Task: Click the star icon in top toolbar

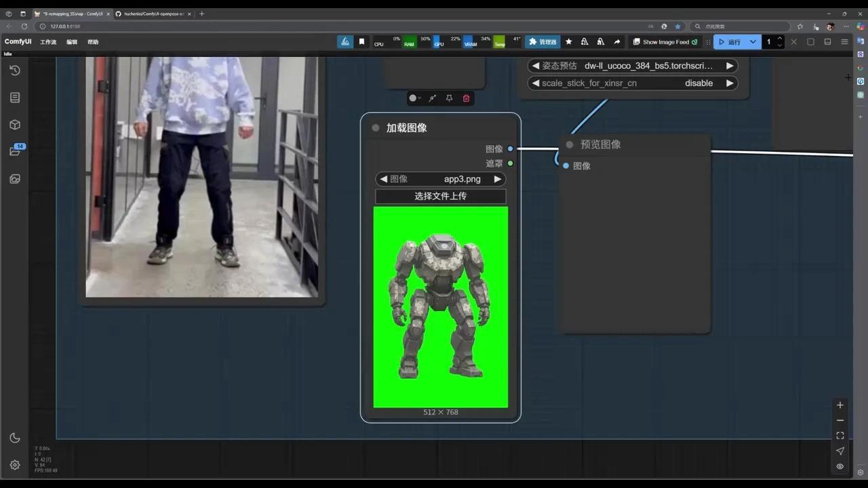Action: 568,42
